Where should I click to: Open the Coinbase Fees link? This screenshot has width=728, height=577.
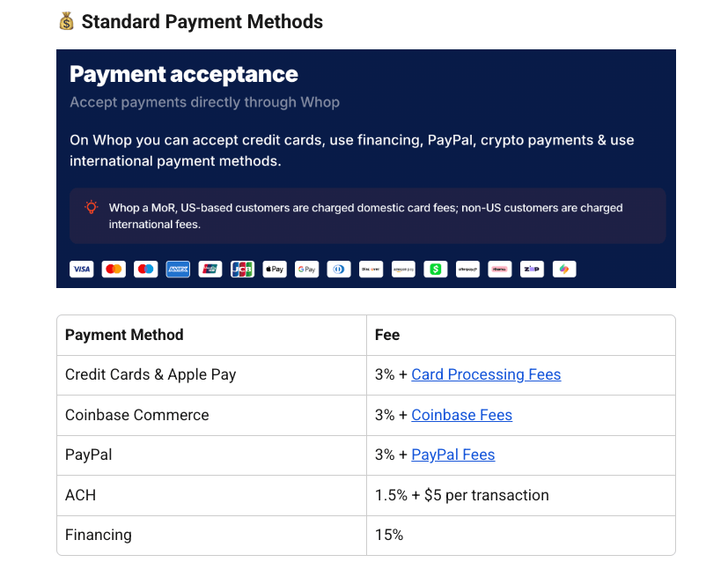[x=461, y=415]
